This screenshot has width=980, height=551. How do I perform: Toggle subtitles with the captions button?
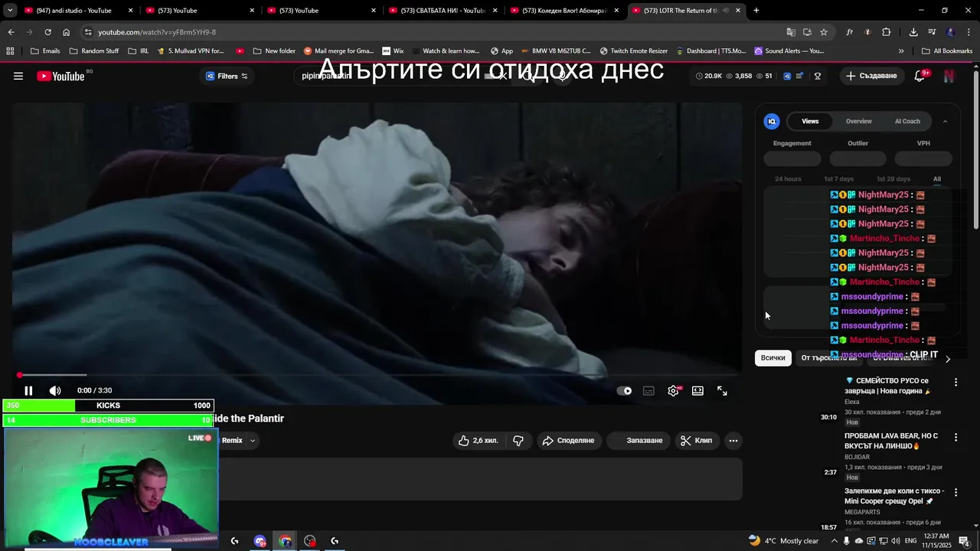click(648, 390)
